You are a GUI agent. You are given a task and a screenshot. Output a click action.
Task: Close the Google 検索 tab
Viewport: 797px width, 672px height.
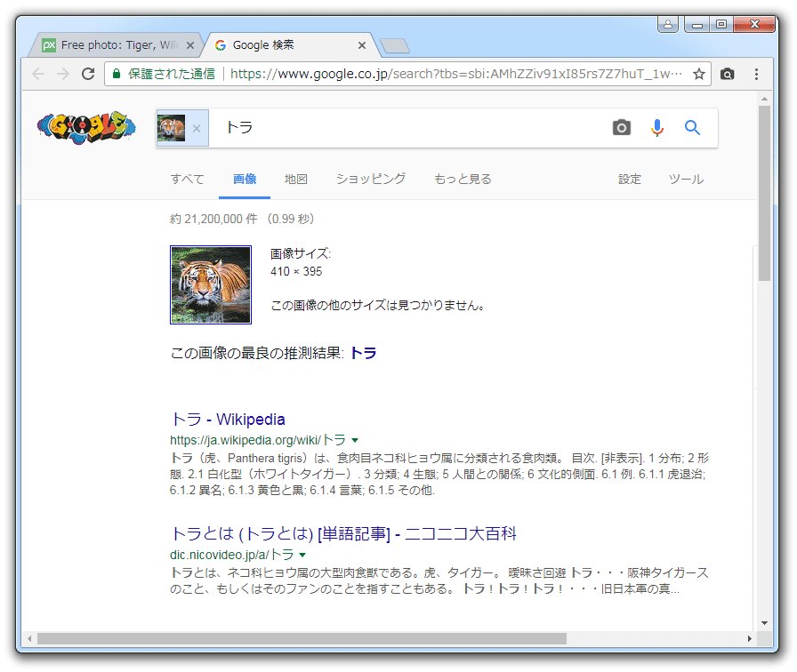click(362, 45)
